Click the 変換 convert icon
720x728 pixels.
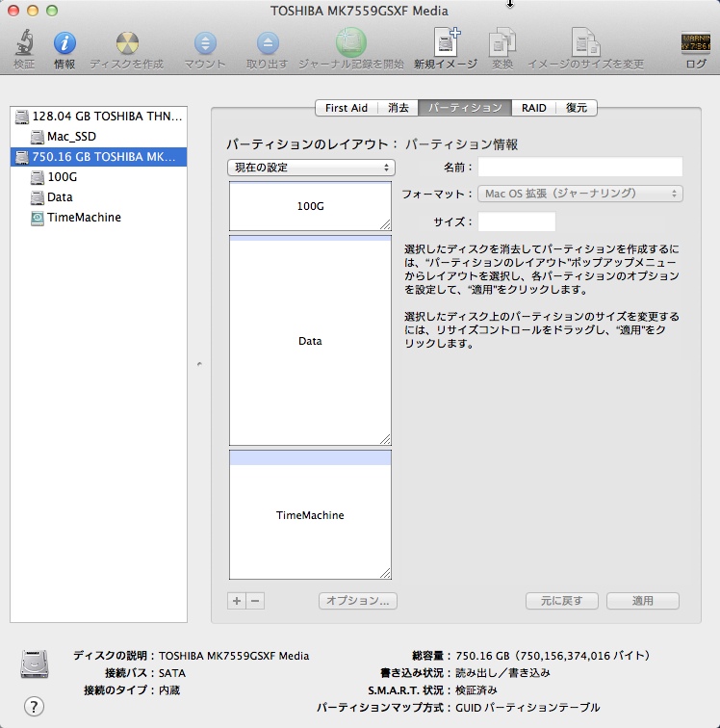click(x=502, y=42)
